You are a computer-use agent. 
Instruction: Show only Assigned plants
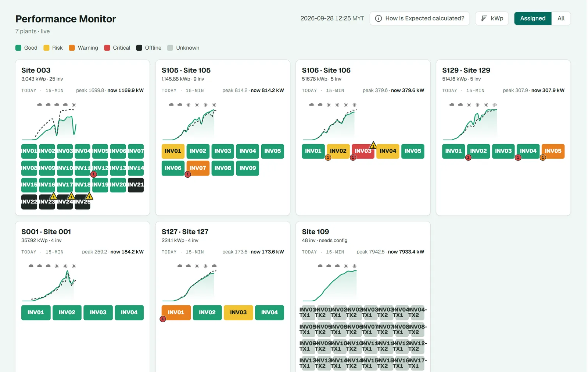click(533, 18)
